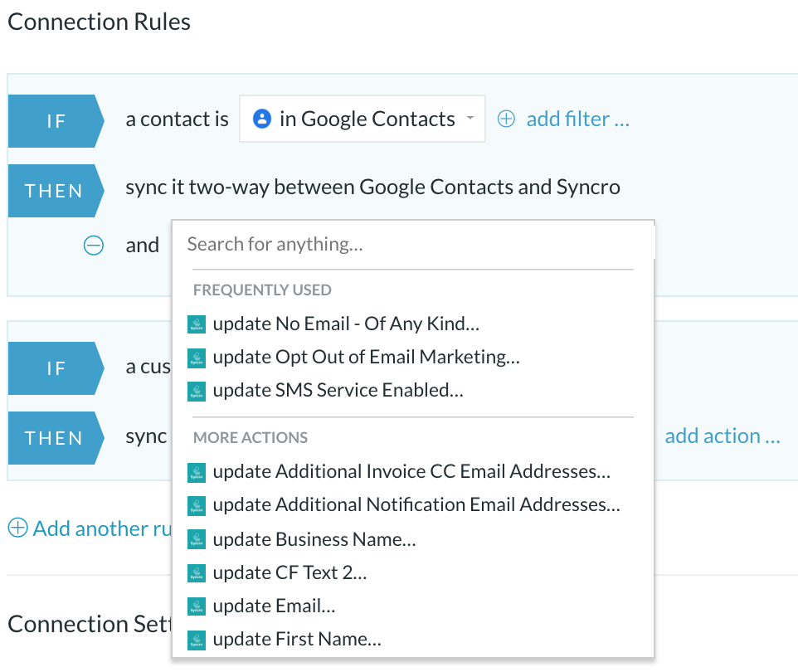Click the dropdown arrow after Google Contacts
The height and width of the screenshot is (672, 798).
tap(470, 118)
